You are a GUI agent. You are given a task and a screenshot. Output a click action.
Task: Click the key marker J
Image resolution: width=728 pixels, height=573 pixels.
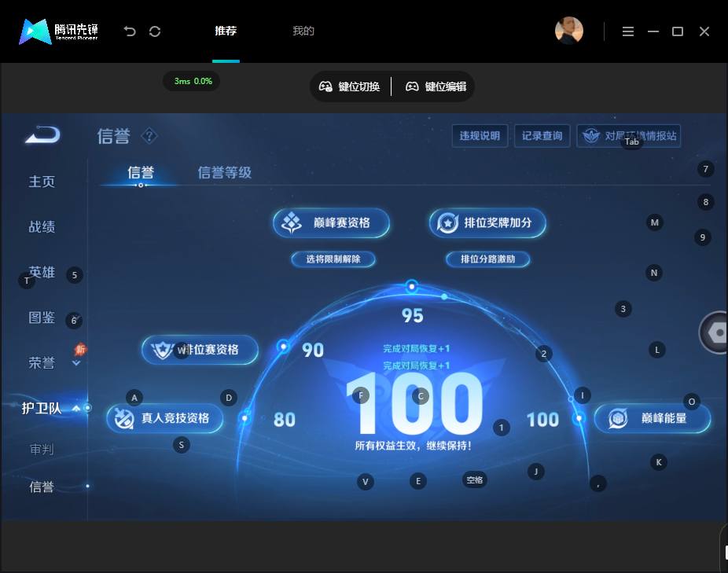pyautogui.click(x=536, y=472)
